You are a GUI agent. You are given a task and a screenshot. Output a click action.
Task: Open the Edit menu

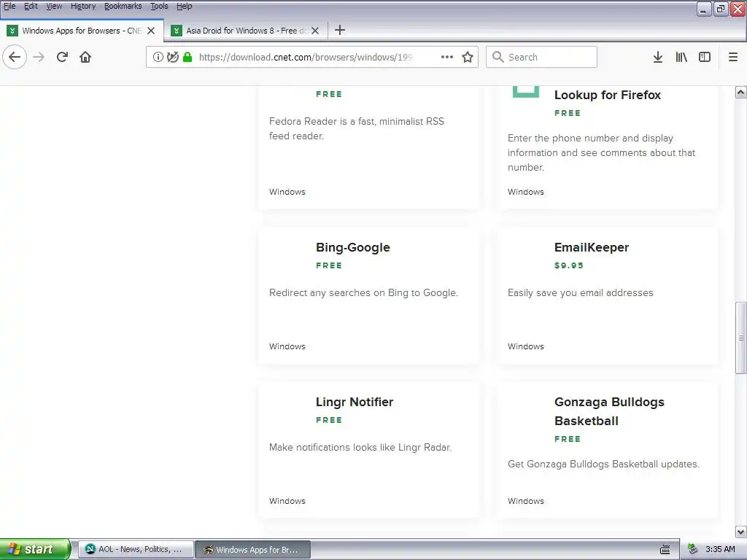31,6
